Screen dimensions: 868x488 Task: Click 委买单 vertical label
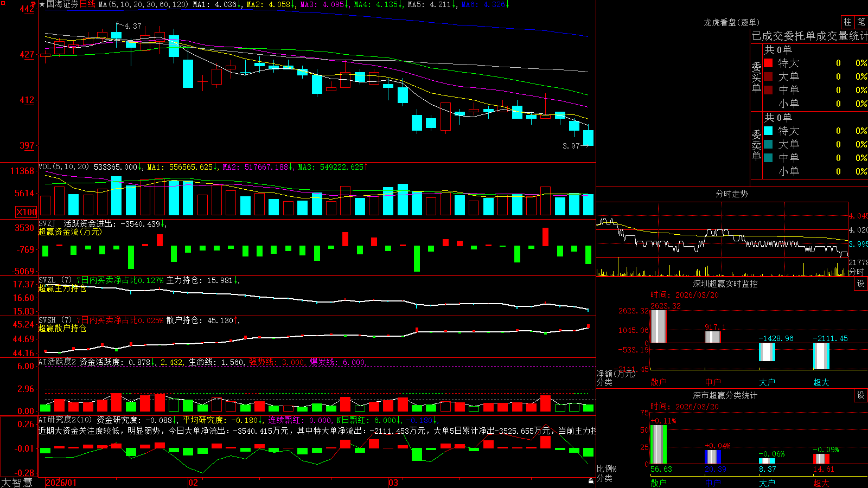[x=756, y=77]
